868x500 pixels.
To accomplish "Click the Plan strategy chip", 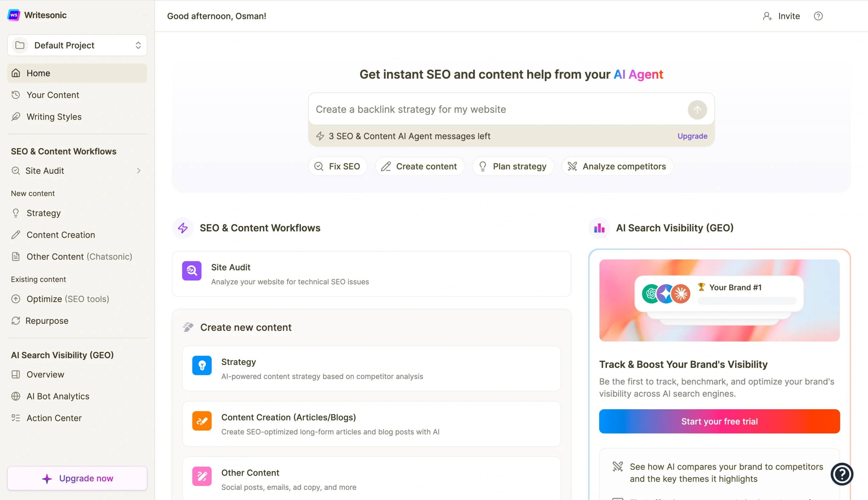I will [513, 167].
